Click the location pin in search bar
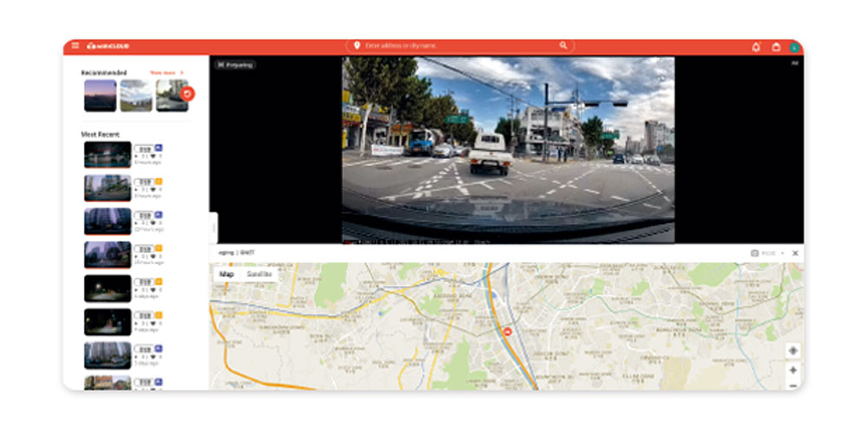The height and width of the screenshot is (428, 868). tap(357, 45)
